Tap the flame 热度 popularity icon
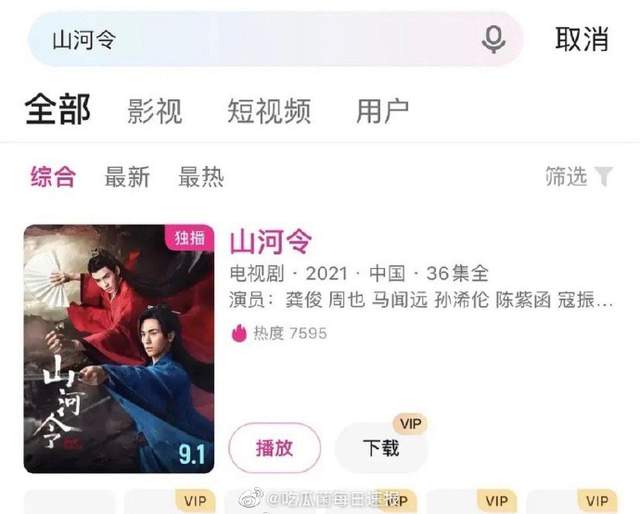This screenshot has width=640, height=514. 239,333
